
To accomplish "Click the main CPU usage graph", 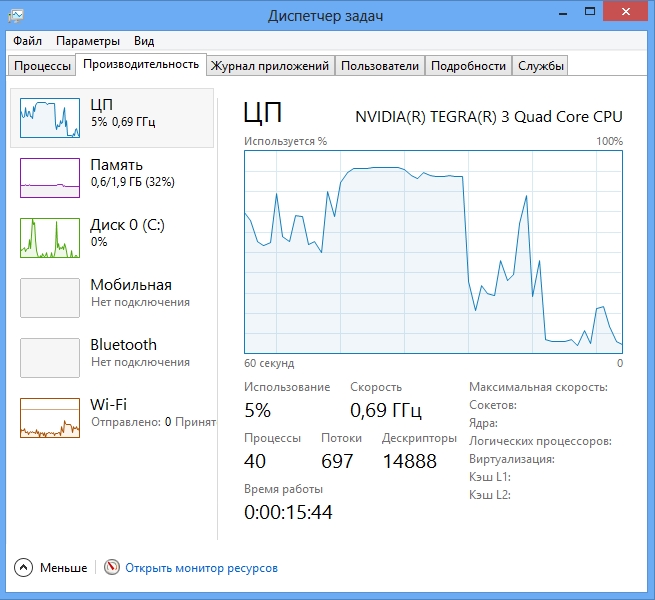I will click(433, 252).
